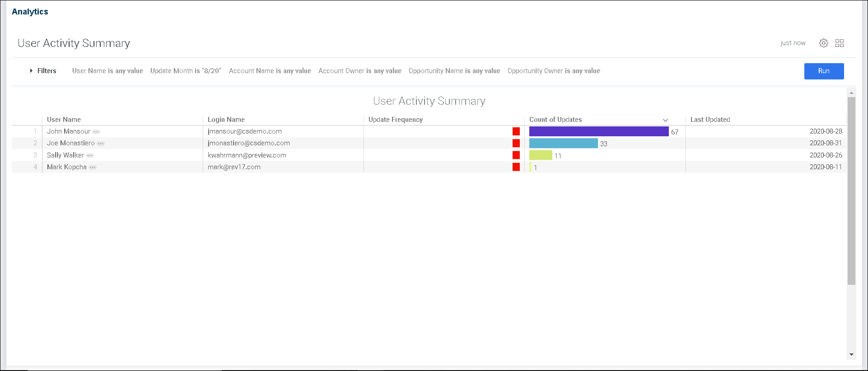This screenshot has height=371, width=868.
Task: Expand the Filters section
Action: click(x=43, y=71)
